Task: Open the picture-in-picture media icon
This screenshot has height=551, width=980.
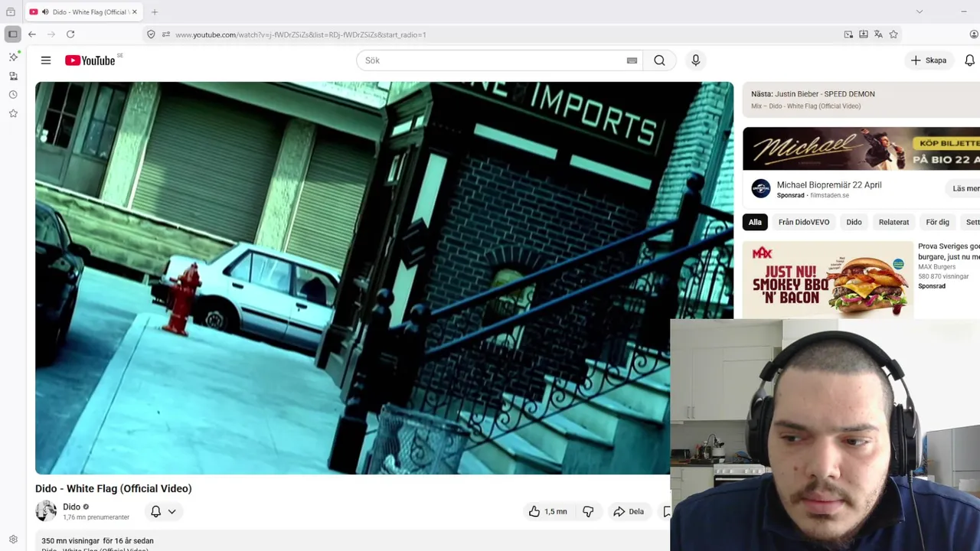Action: (848, 34)
